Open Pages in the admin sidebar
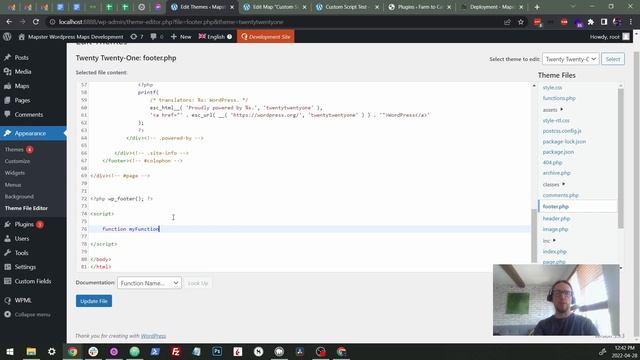 [22, 100]
